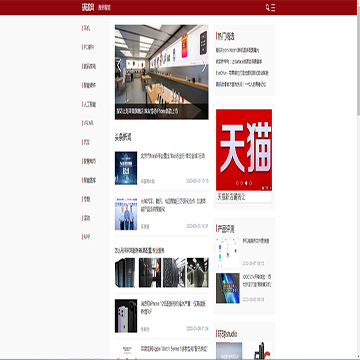Select 人工智能 in the left category list
This screenshot has width=360, height=360.
pyautogui.click(x=89, y=104)
